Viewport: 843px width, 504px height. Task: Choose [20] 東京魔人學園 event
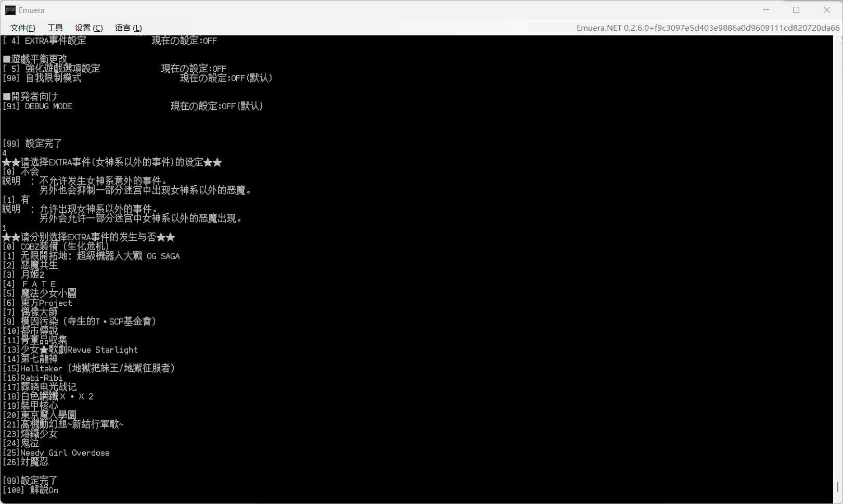click(40, 415)
